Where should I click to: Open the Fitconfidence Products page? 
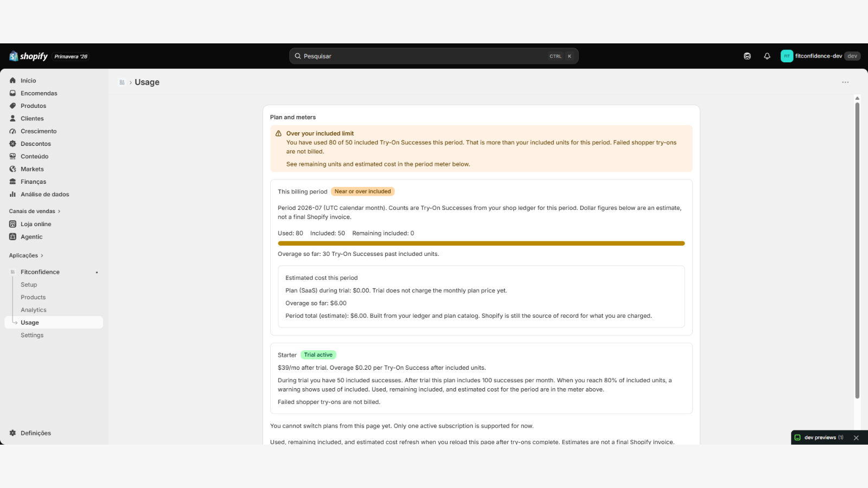[x=33, y=297]
